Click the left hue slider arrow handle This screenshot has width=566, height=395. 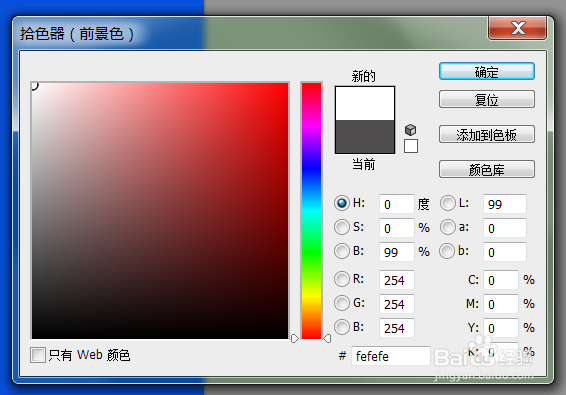(x=295, y=339)
